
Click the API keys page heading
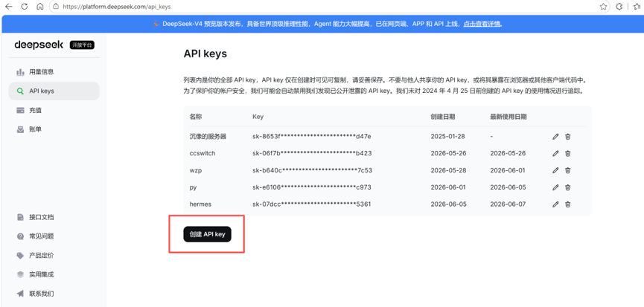point(205,54)
